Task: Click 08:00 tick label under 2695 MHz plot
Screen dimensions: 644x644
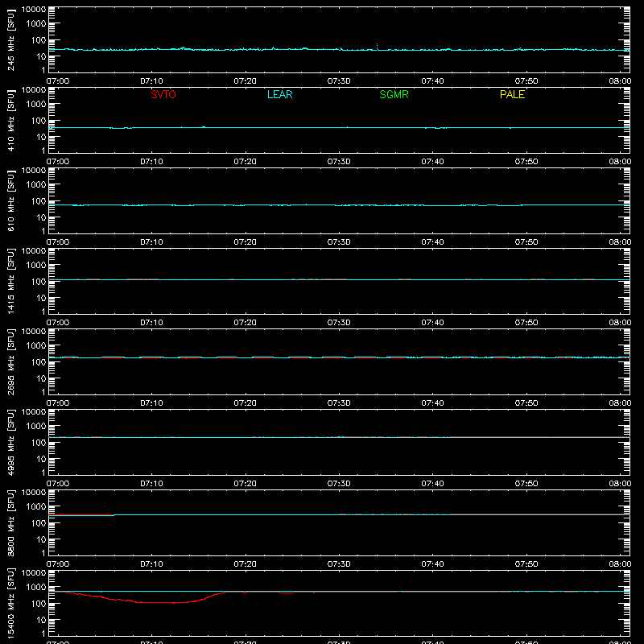Action: [620, 403]
